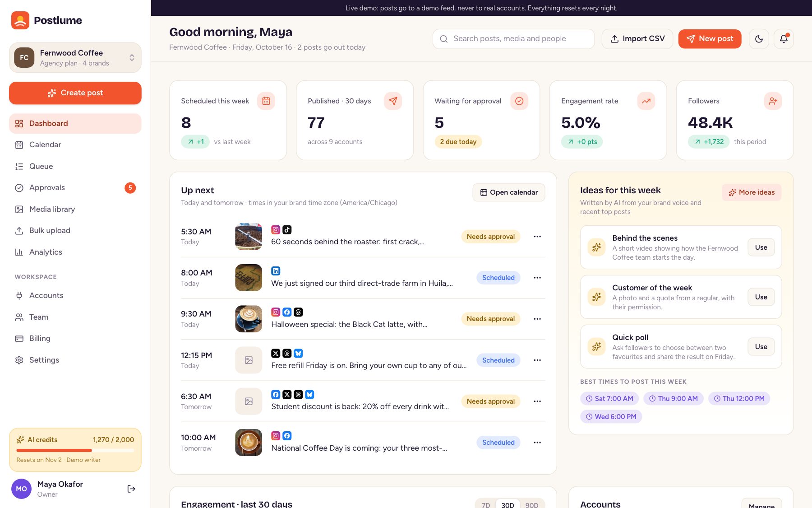Click the trend icon on the Engagement rate card
Screen dimensions: 812x508
pos(646,101)
